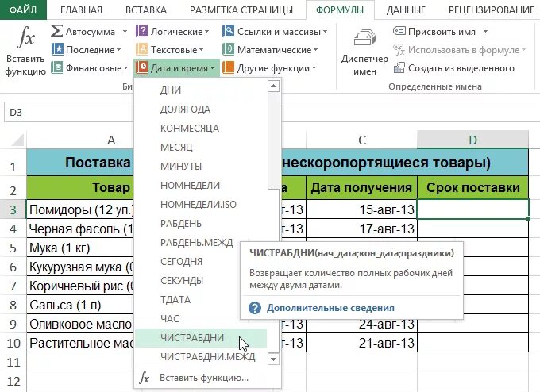540x392 pixels.
Task: Choose НОМНЕДЕЛИ from the function list
Action: 201,185
